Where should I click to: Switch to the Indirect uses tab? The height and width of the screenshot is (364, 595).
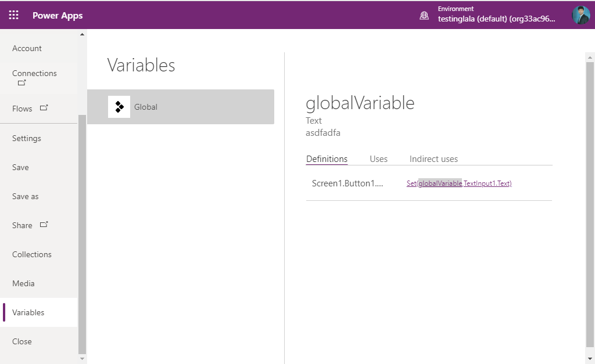[433, 158]
